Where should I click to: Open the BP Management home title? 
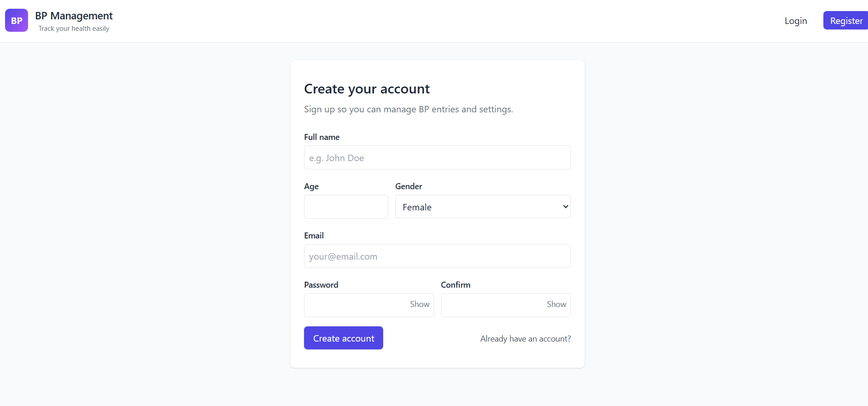click(74, 16)
